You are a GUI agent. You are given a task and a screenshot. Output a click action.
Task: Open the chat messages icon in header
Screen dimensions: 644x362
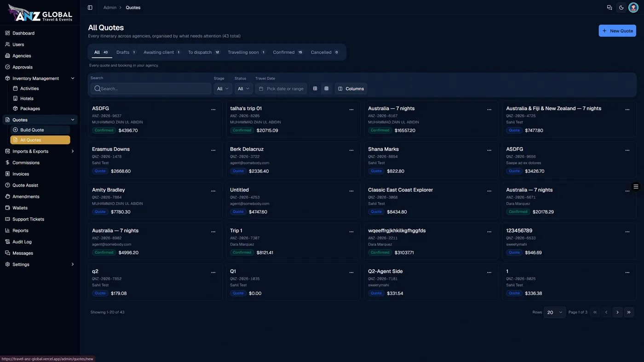click(x=609, y=7)
